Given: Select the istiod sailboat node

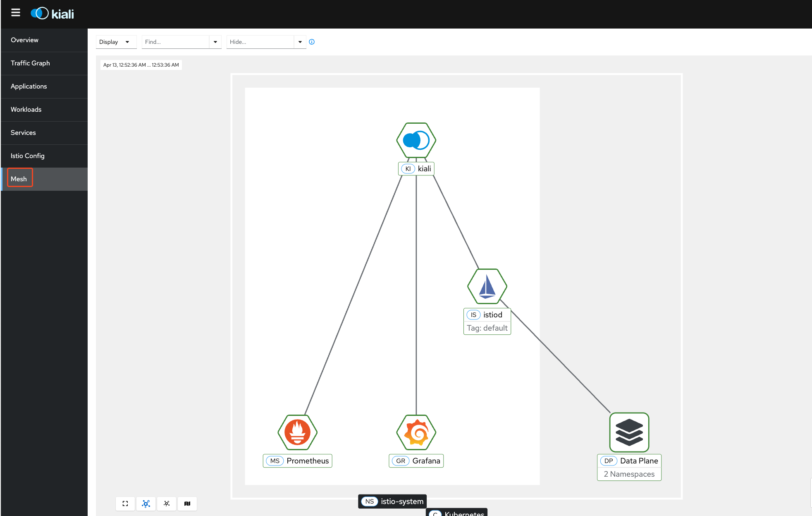Looking at the screenshot, I should tap(487, 286).
